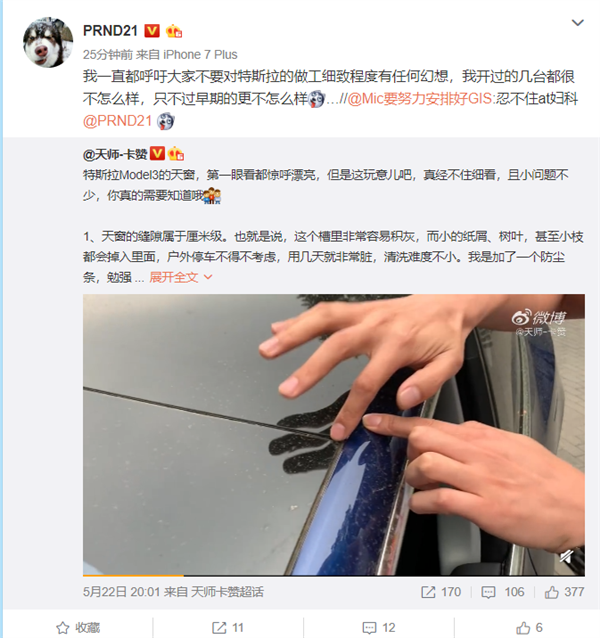Open the @PRND21 mention link
This screenshot has width=600, height=638.
click(118, 121)
